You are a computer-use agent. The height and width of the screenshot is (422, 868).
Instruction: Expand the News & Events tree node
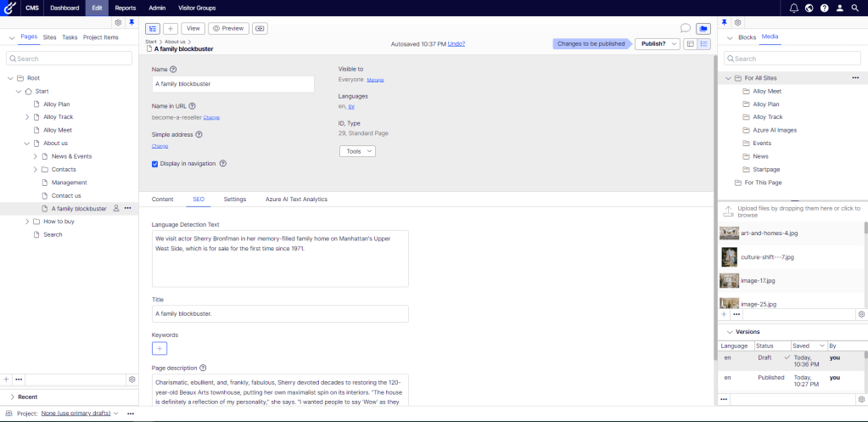(x=35, y=156)
